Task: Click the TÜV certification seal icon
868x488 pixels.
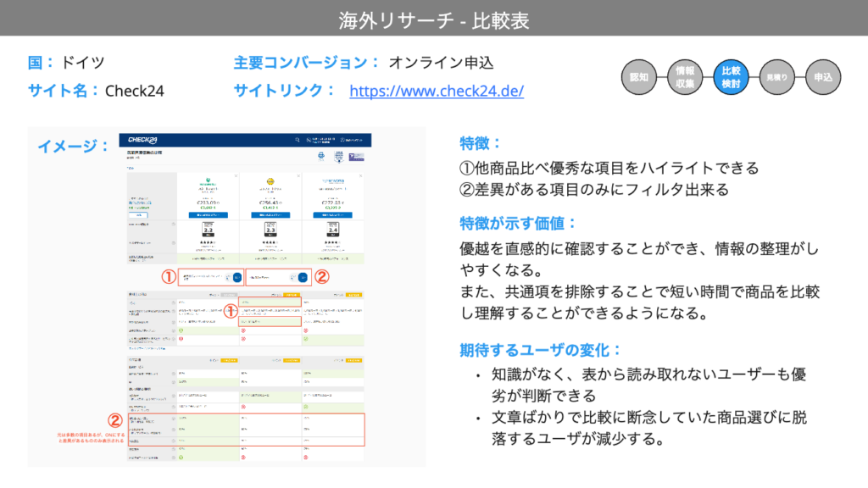Action: tap(339, 158)
